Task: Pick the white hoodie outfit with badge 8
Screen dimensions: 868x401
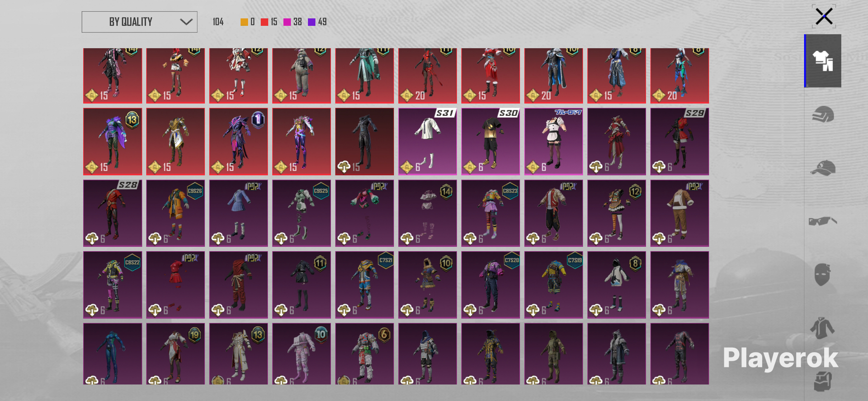Action: (x=617, y=285)
